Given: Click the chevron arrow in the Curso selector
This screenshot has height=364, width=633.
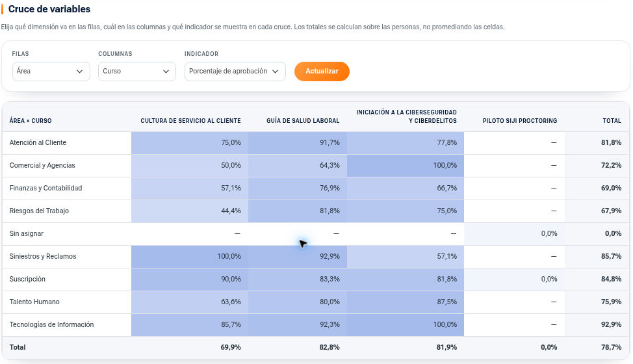Looking at the screenshot, I should pyautogui.click(x=166, y=71).
